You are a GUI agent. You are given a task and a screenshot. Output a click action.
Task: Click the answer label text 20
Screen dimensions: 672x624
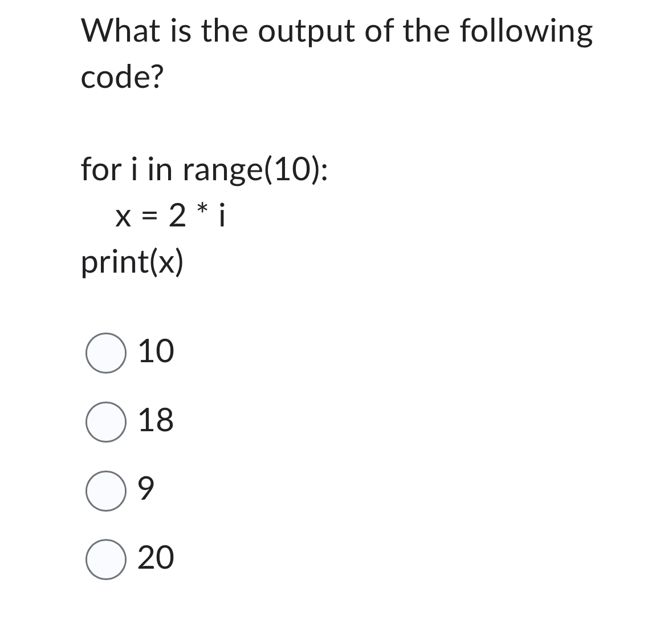point(156,558)
